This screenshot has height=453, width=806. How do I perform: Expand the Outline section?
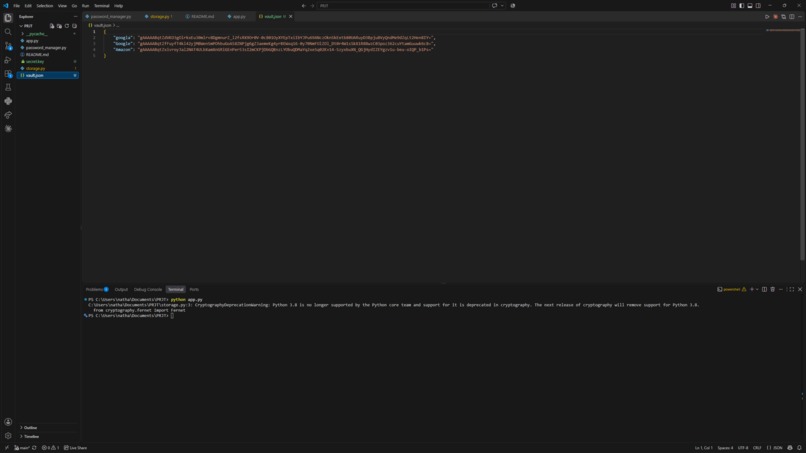pyautogui.click(x=30, y=428)
